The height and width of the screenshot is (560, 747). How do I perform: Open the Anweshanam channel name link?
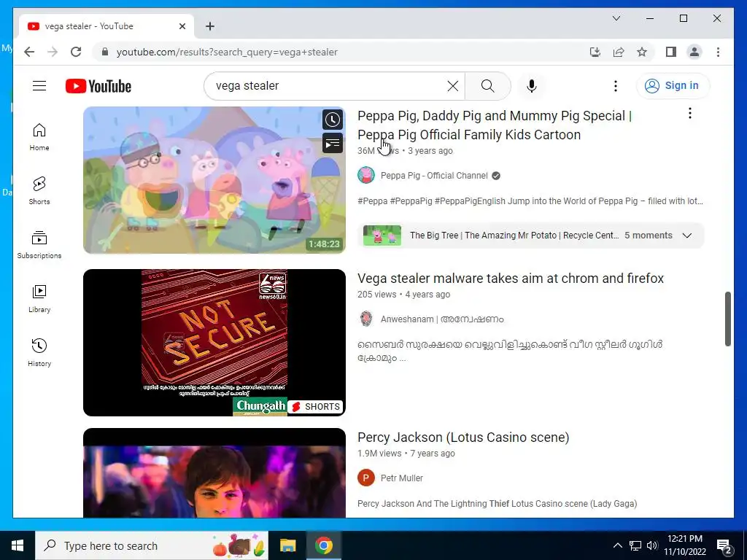[x=441, y=319]
